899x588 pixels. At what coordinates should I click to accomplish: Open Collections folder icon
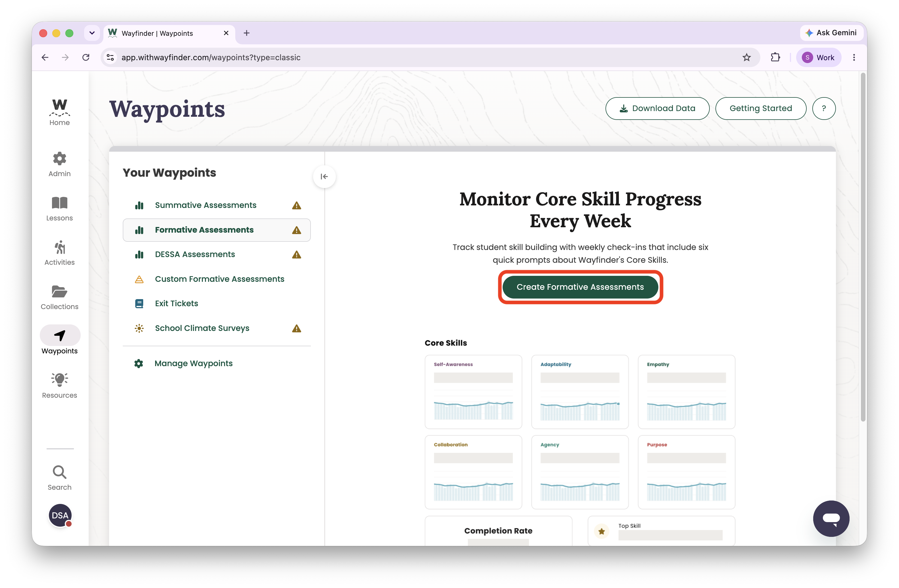[60, 291]
